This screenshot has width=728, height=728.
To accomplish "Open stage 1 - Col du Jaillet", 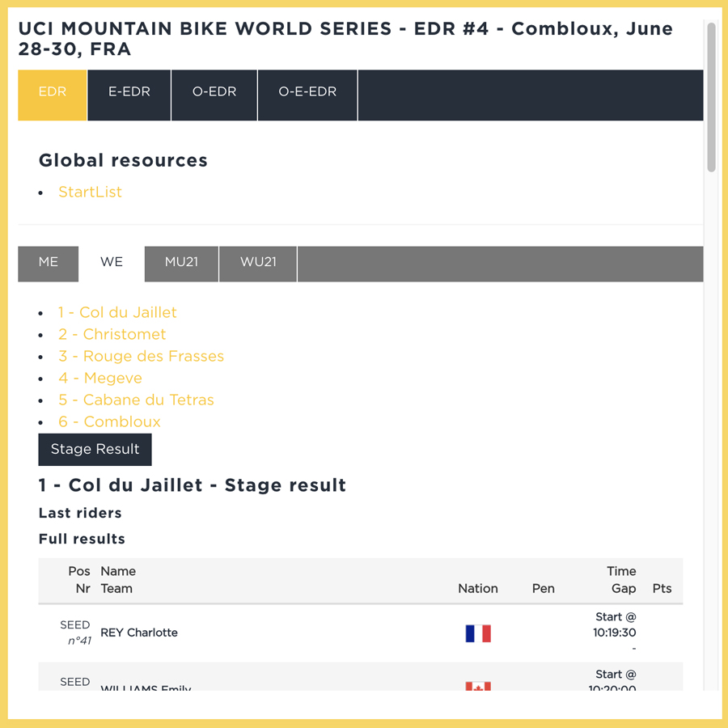I will point(117,313).
